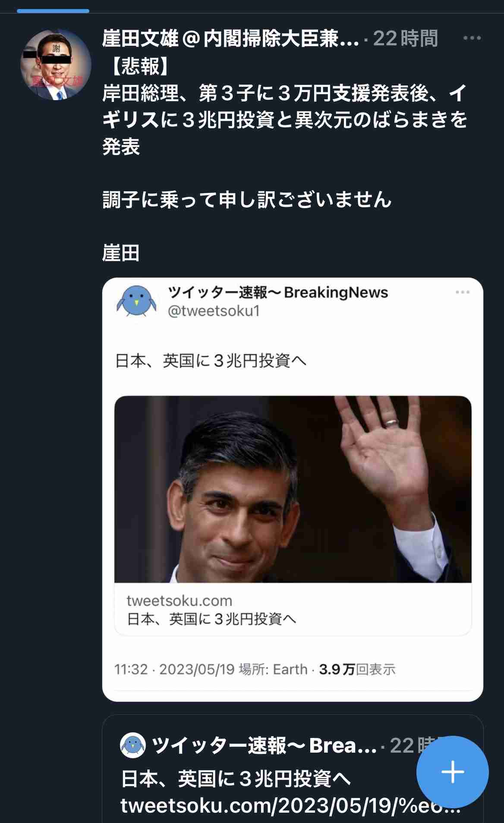The image size is (504, 823).
Task: Tap the 11:32 · 2023/05/19 timestamp
Action: [x=174, y=669]
